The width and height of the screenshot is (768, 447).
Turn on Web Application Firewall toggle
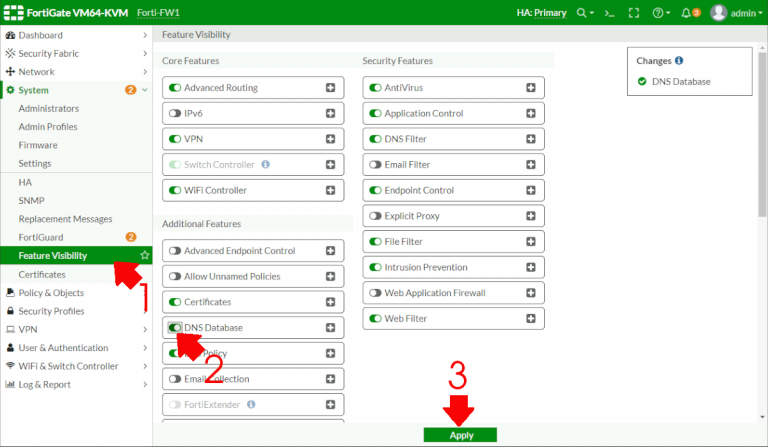(376, 293)
